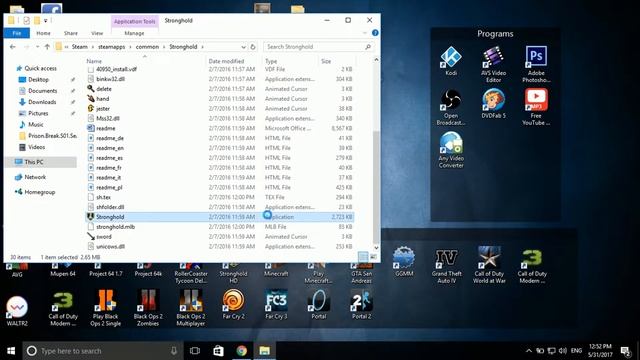Open the Home ribbon tab
This screenshot has height=360, width=640.
pos(43,33)
